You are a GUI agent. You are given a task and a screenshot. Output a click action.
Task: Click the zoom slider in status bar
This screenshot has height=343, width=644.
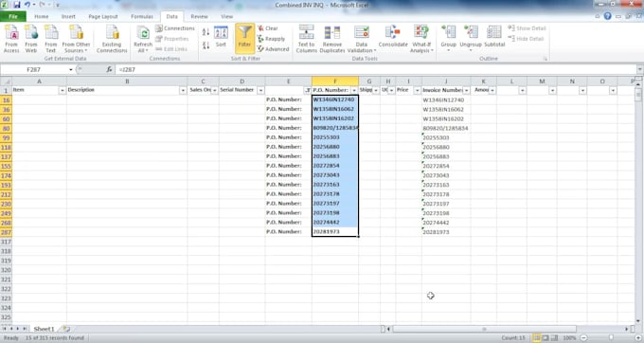611,338
